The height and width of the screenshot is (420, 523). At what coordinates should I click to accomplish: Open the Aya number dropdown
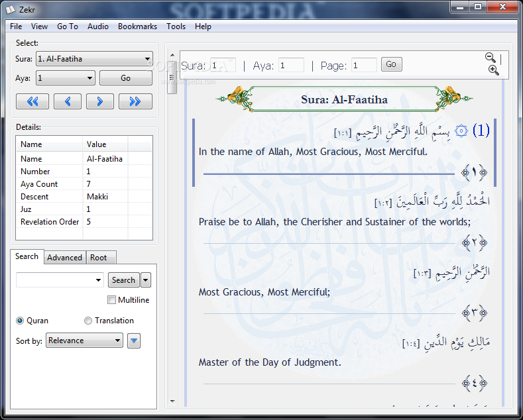pos(66,78)
